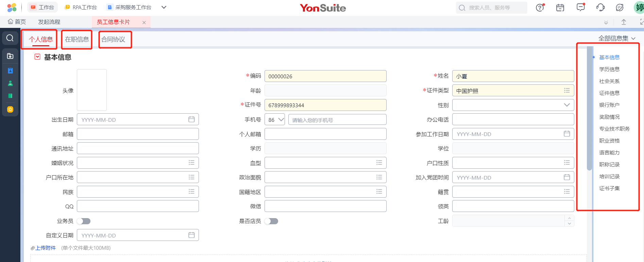
Task: Expand the tab list double chevron
Action: point(606,22)
